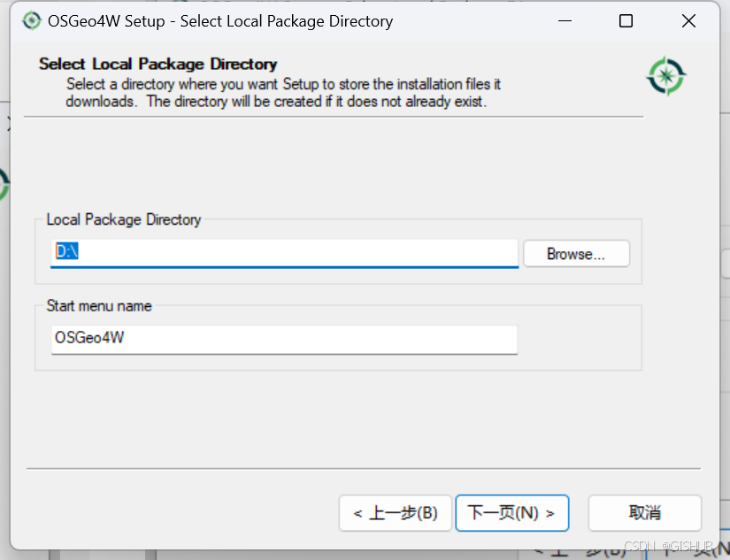Minimize the OSGeo4W Setup window
The image size is (730, 560).
(565, 21)
